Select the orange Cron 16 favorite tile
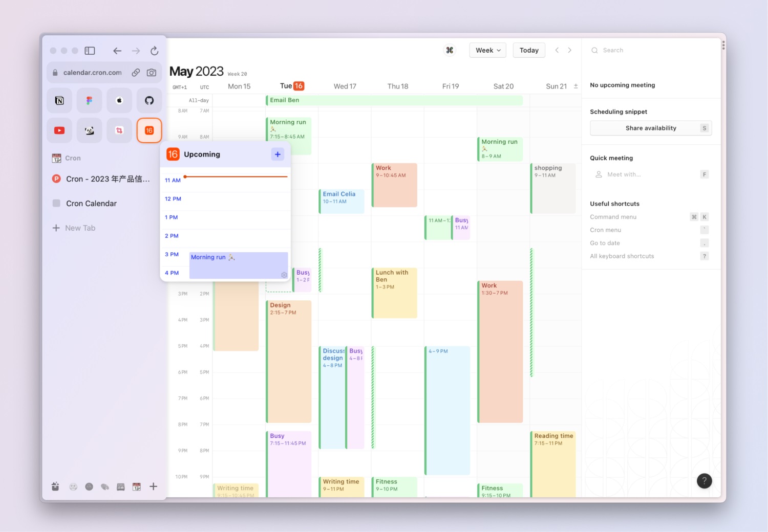This screenshot has height=532, width=768. point(149,130)
